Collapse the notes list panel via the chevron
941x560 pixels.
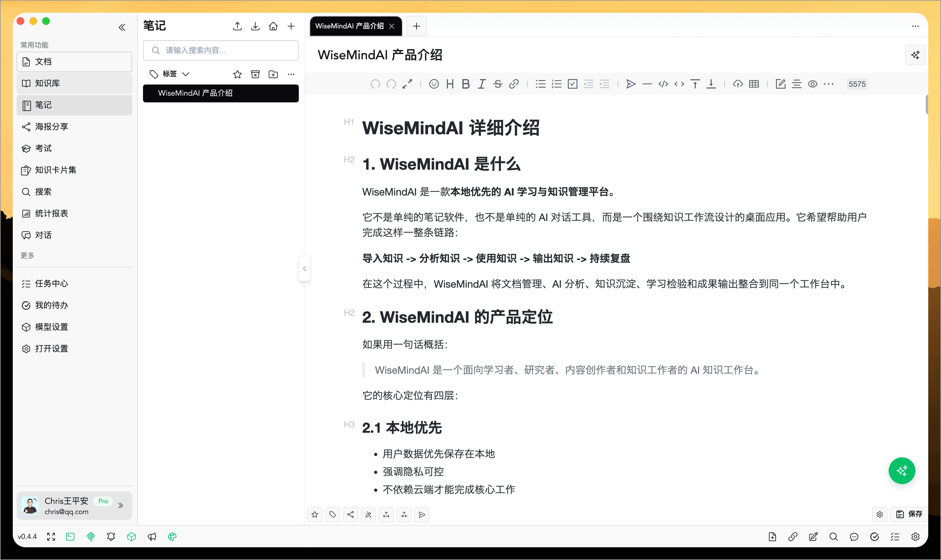tap(304, 268)
